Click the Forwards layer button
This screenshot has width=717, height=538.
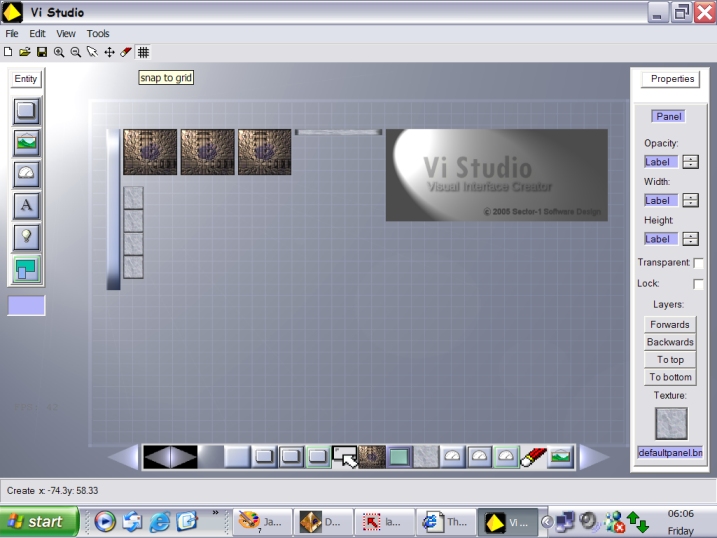[x=670, y=325]
